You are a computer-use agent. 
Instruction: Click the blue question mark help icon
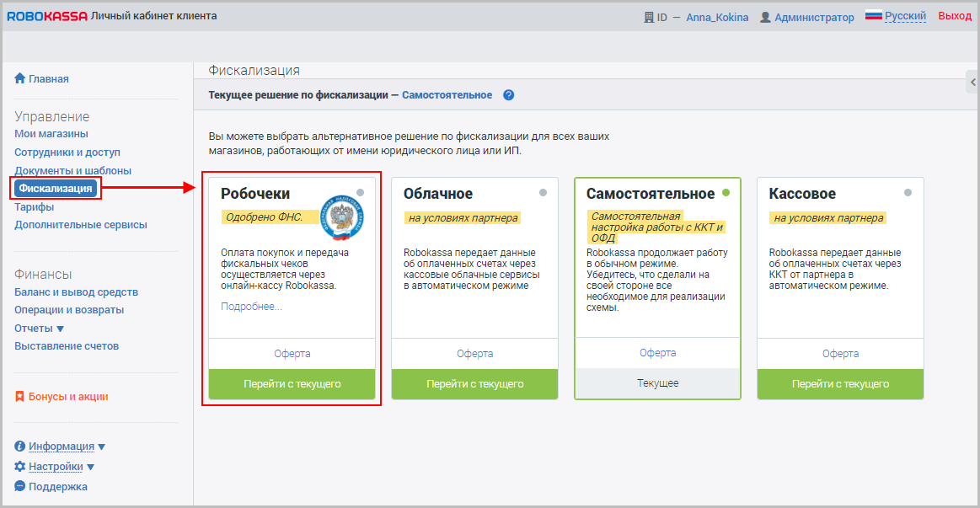coord(509,95)
